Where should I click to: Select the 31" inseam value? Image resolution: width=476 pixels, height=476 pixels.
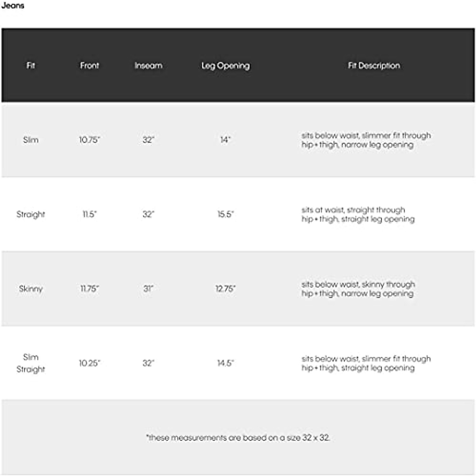click(148, 289)
